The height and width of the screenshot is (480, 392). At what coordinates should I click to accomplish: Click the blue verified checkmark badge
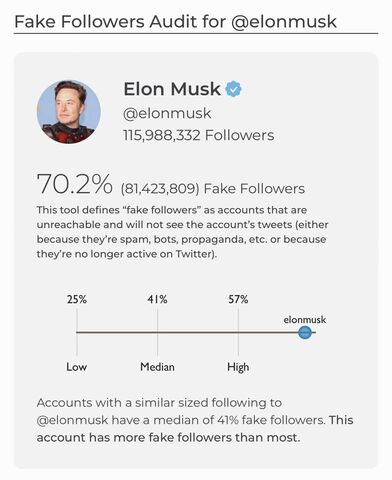234,89
